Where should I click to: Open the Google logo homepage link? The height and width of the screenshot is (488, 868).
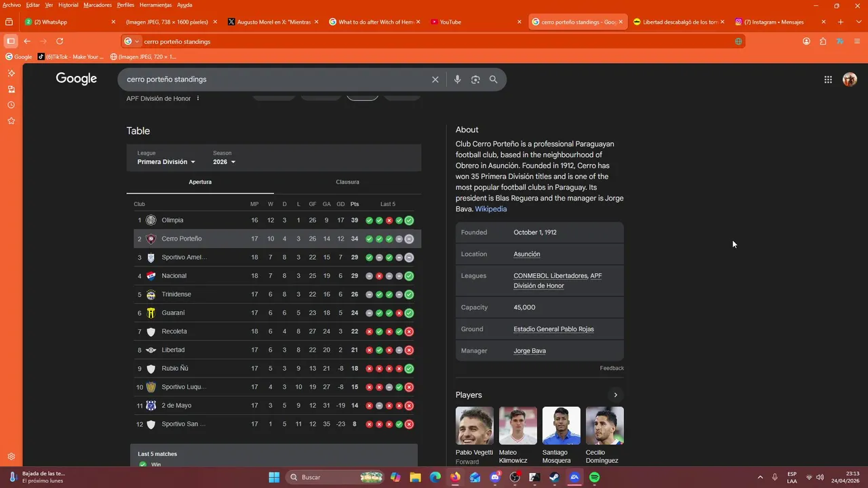pyautogui.click(x=76, y=79)
